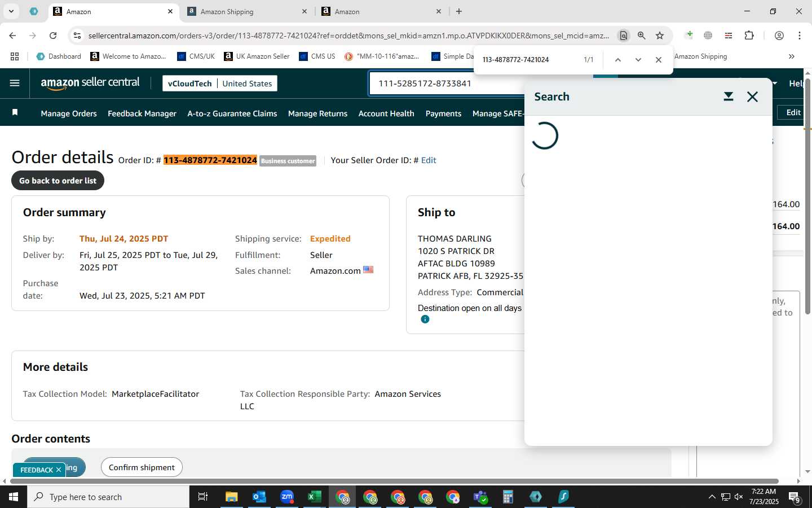The width and height of the screenshot is (812, 508).
Task: Close the Search panel with the X
Action: (752, 97)
